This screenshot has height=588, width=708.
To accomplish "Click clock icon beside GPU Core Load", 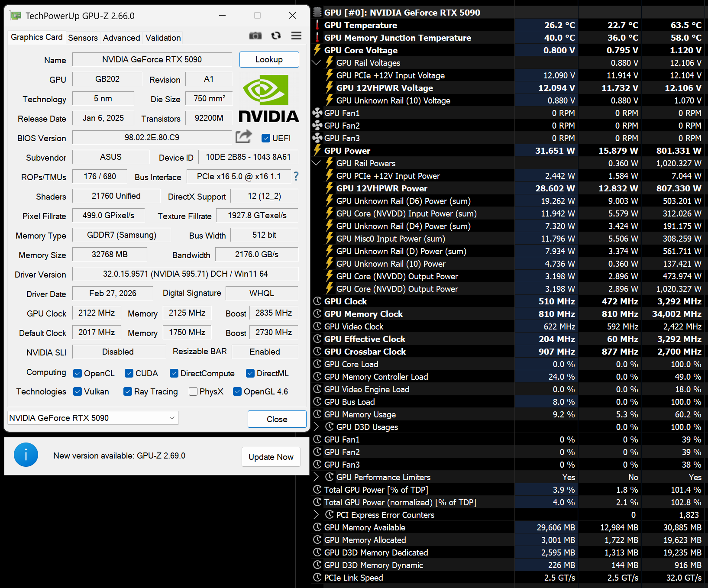I will [x=317, y=364].
